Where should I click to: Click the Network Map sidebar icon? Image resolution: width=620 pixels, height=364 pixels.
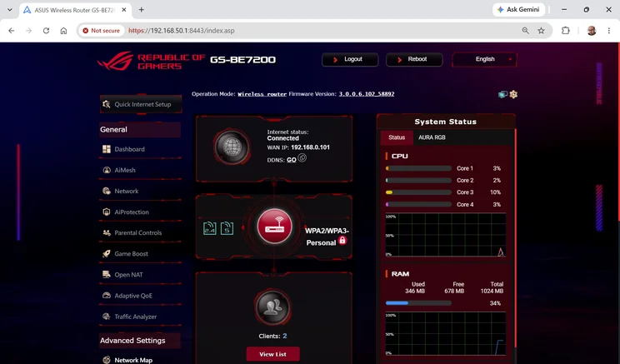click(107, 360)
